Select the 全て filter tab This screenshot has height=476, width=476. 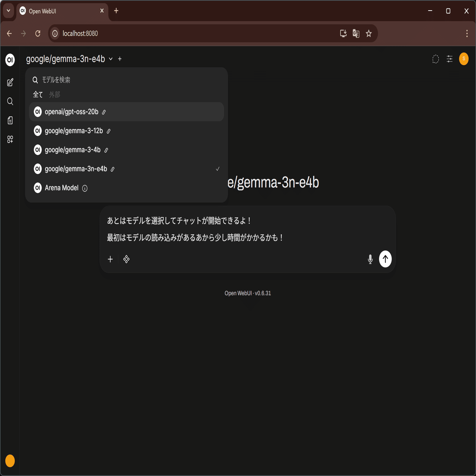38,94
